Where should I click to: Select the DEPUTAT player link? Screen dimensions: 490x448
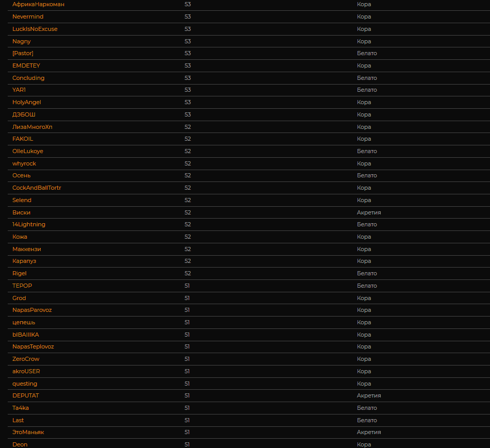coord(26,395)
